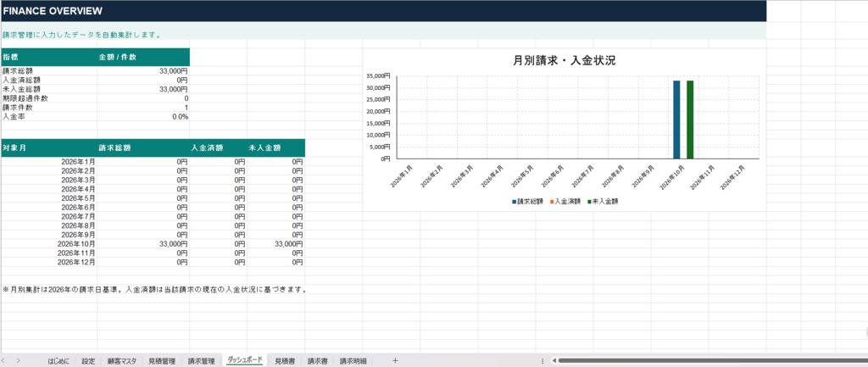This screenshot has width=868, height=367.
Task: Add a new sheet with plus icon
Action: tap(395, 360)
